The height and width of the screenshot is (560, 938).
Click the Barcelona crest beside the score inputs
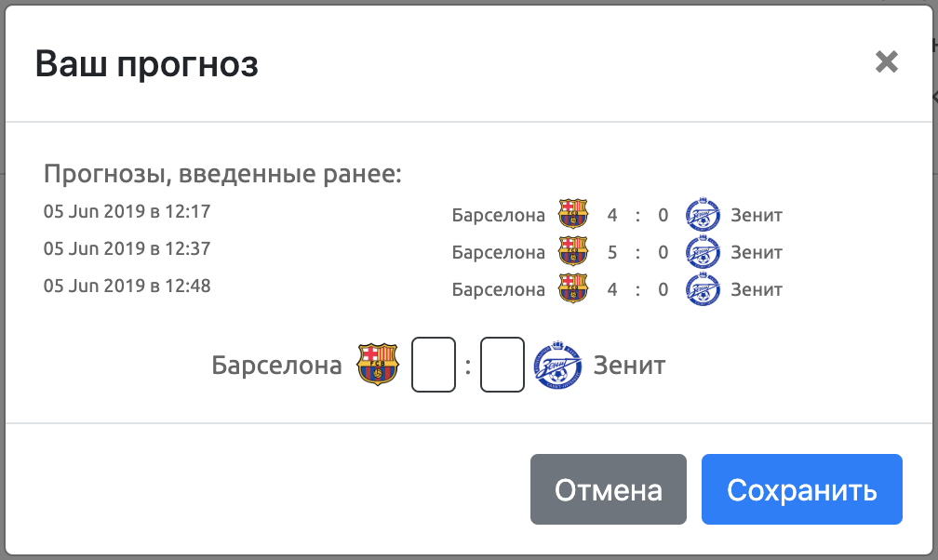pyautogui.click(x=378, y=365)
